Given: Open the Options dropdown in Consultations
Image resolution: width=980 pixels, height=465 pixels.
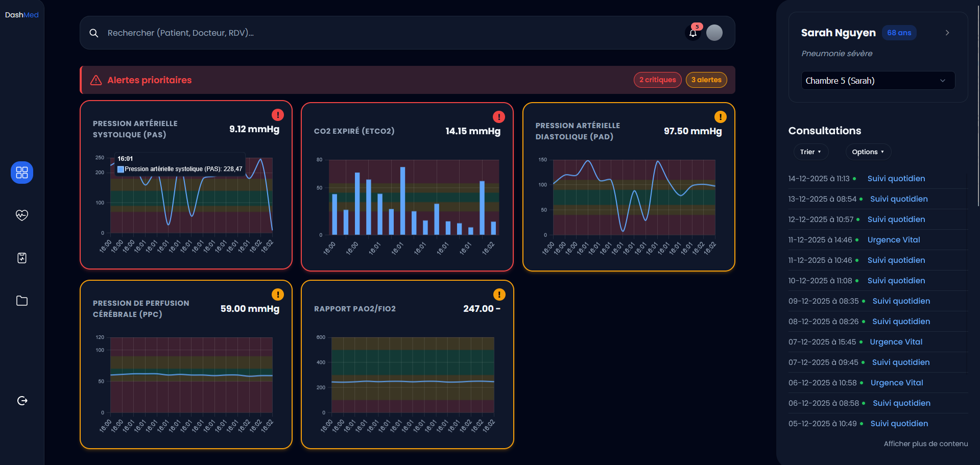Looking at the screenshot, I should (x=868, y=152).
